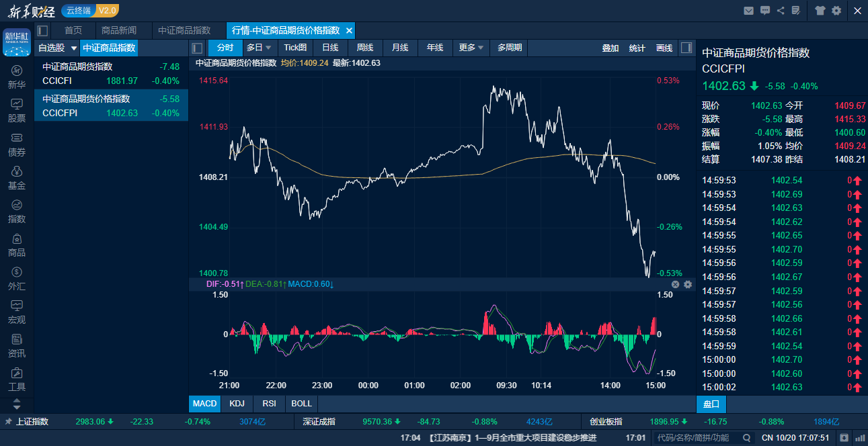Toggle the watchlist panel beside 分时

click(x=197, y=48)
